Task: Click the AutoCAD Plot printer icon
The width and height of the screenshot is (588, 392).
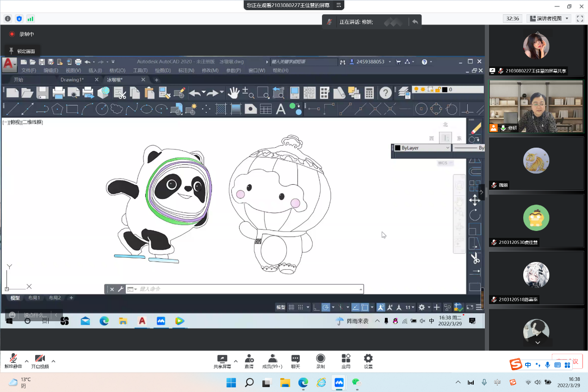Action: [x=59, y=93]
